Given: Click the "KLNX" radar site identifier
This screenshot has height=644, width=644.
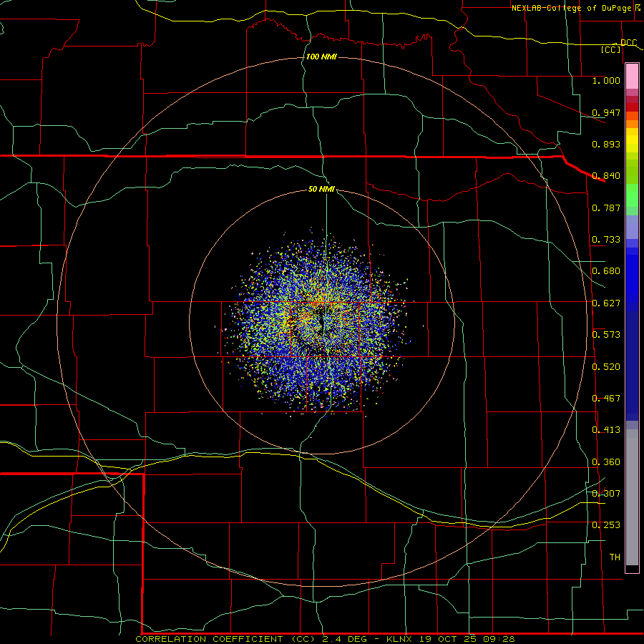Looking at the screenshot, I should (x=400, y=639).
